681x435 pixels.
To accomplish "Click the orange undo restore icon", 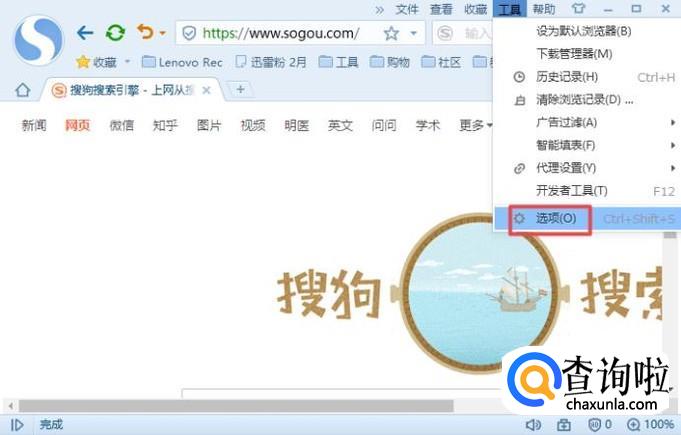I will 145,32.
